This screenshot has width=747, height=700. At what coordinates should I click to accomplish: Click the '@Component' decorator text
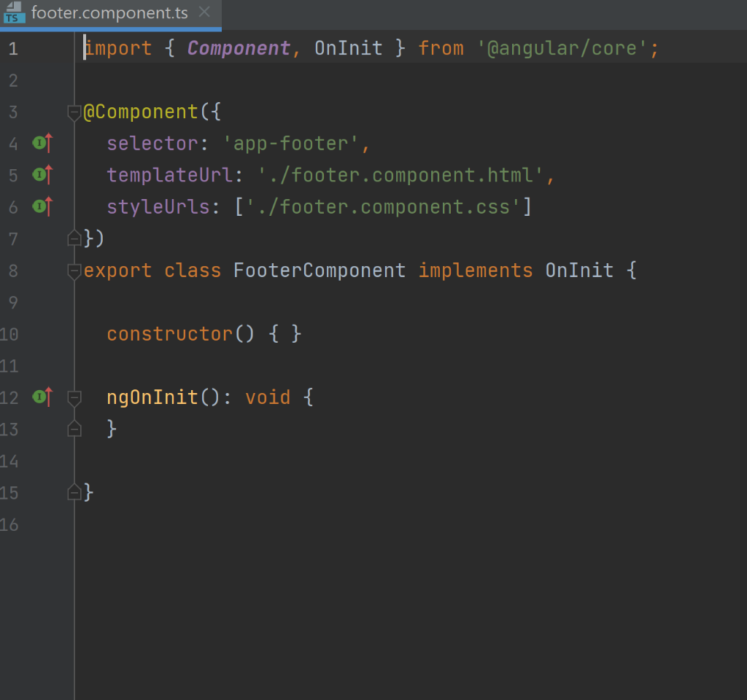pos(141,112)
